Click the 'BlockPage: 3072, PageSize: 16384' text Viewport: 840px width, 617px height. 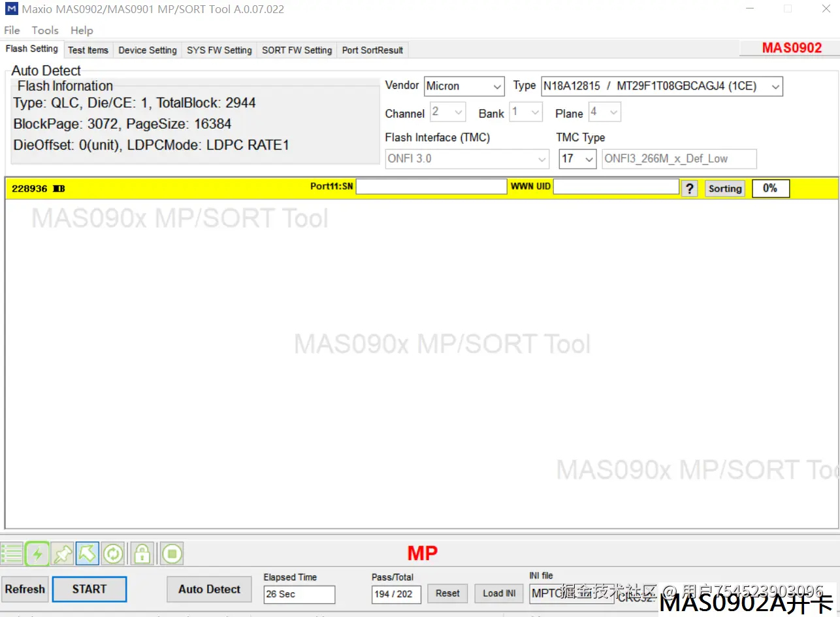point(122,124)
